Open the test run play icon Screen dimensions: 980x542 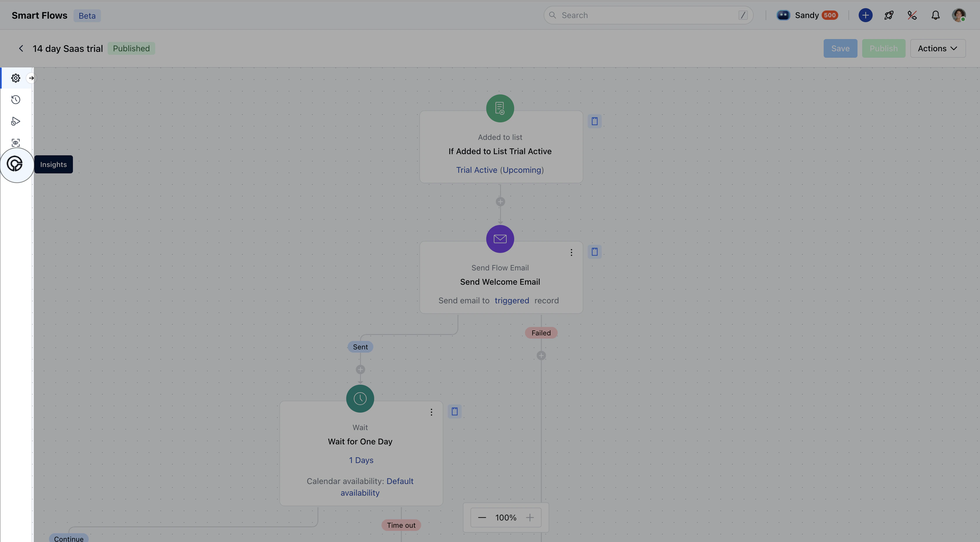pos(15,121)
